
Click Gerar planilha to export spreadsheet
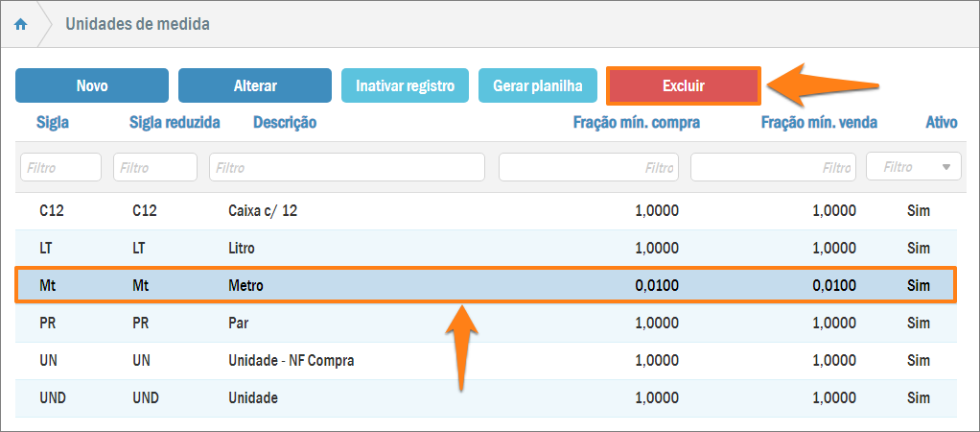pyautogui.click(x=537, y=85)
